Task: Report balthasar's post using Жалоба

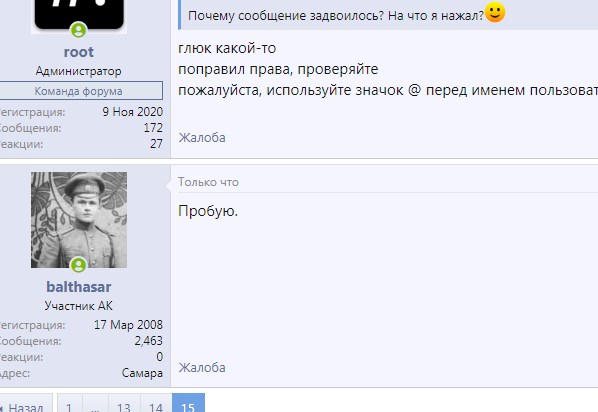Action: (202, 367)
